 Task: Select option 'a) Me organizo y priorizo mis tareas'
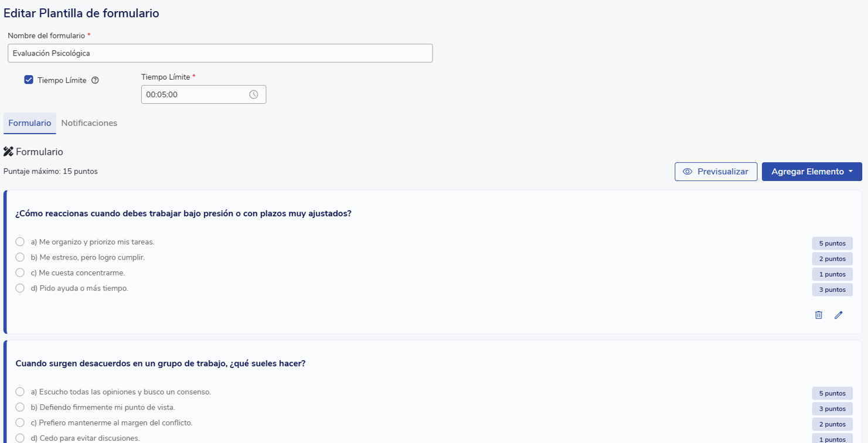tap(20, 242)
